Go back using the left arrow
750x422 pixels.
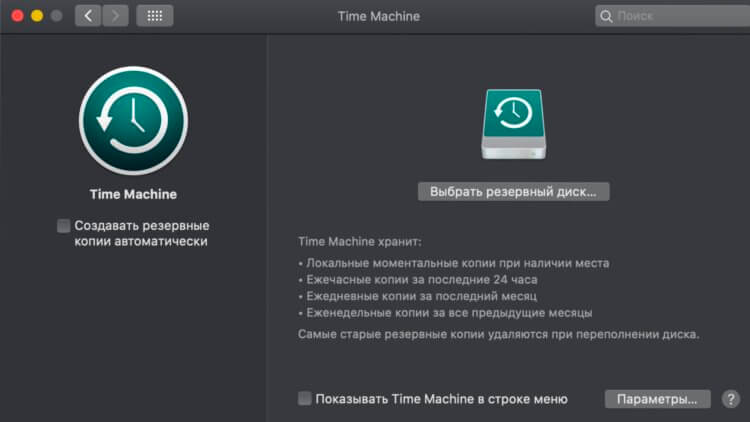tap(88, 16)
